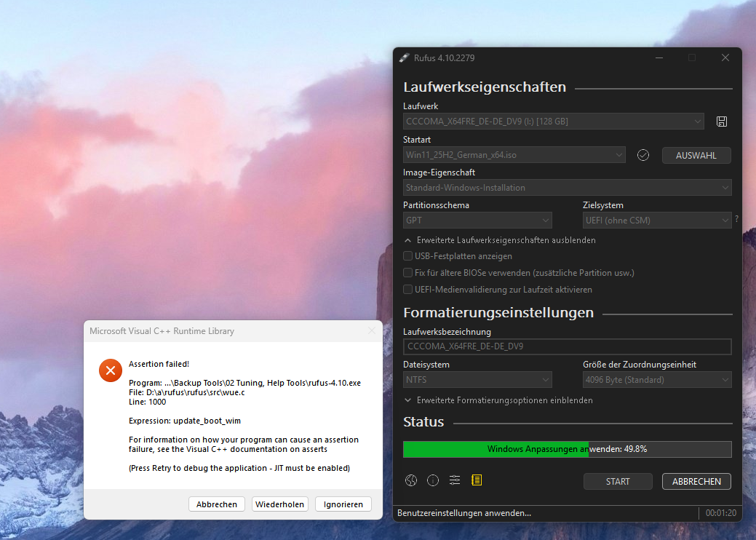756x540 pixels.
Task: Close the Visual C++ Runtime Library dialog
Action: pyautogui.click(x=371, y=330)
